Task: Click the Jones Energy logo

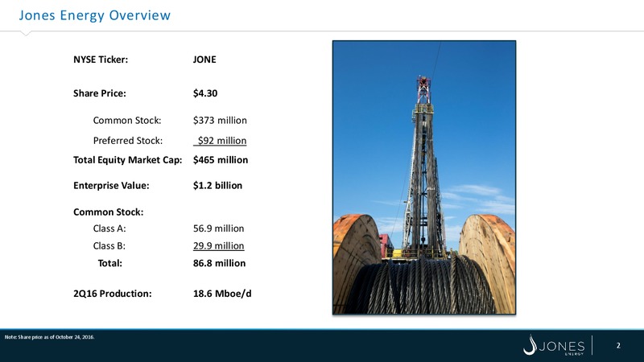Action: point(554,345)
